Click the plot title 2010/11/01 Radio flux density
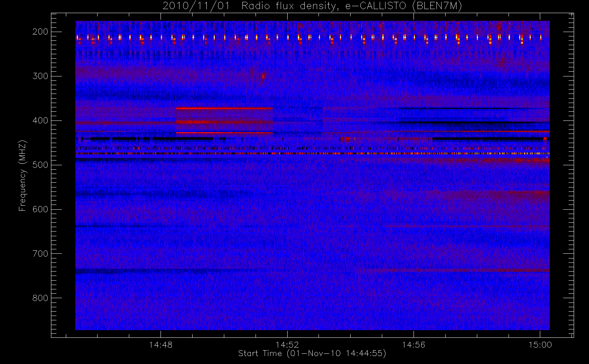Screen dimensions: 589x364 pyautogui.click(x=312, y=6)
